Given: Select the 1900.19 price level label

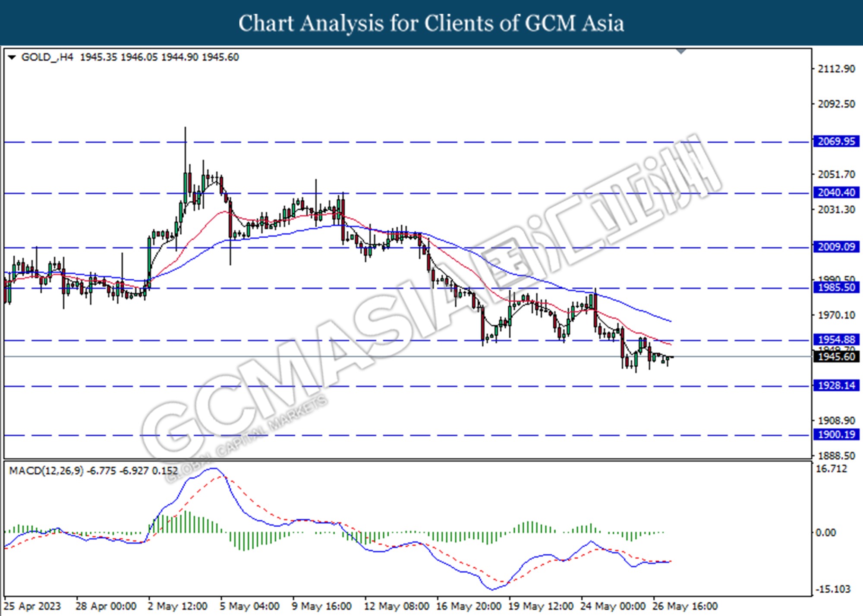Looking at the screenshot, I should point(836,434).
